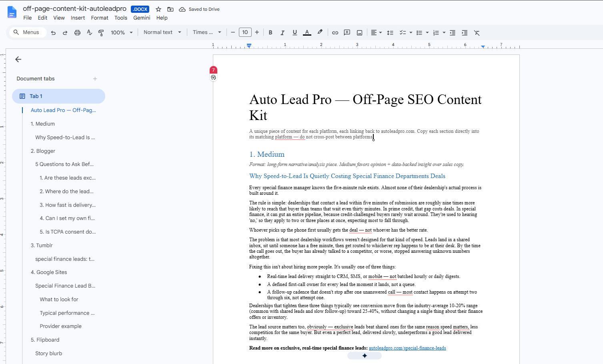The width and height of the screenshot is (603, 364).
Task: Close the document tabs panel with back arrow
Action: [x=18, y=59]
